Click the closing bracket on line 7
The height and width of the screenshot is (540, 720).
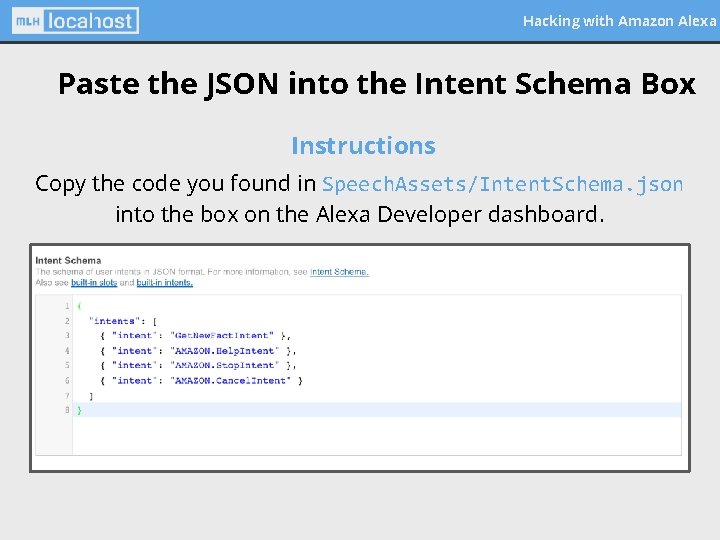point(91,396)
